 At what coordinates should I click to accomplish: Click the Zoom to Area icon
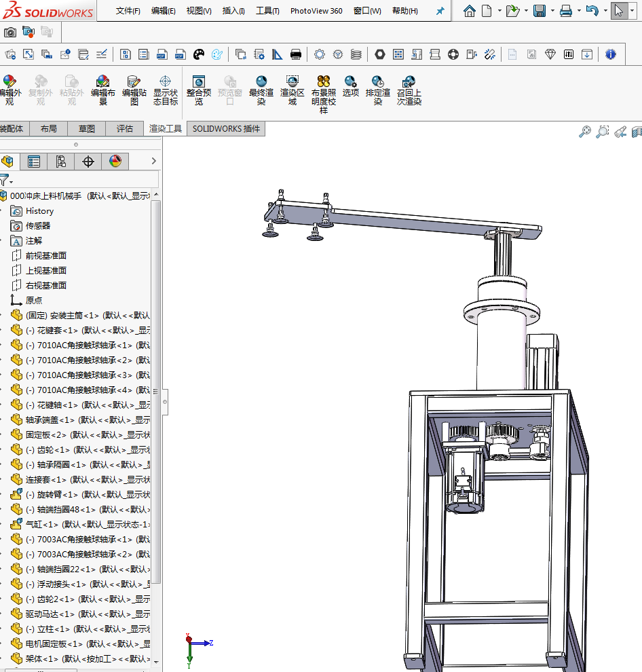pyautogui.click(x=603, y=132)
